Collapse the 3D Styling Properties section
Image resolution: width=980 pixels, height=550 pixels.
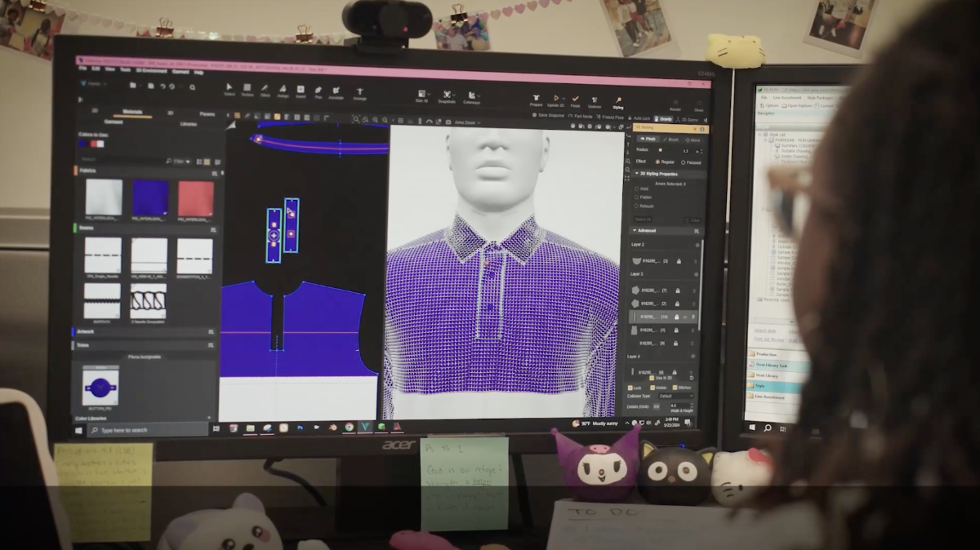tap(636, 174)
